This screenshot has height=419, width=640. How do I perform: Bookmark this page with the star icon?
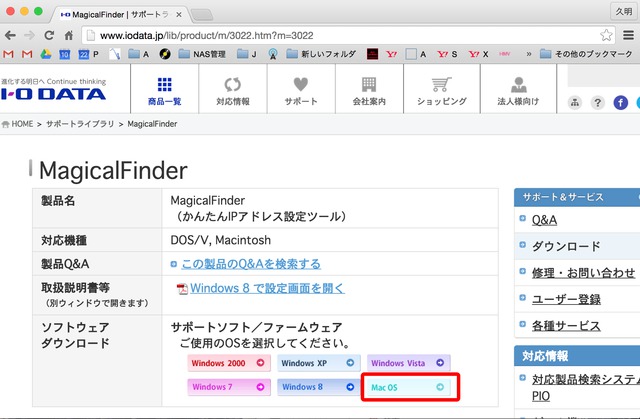[x=606, y=33]
